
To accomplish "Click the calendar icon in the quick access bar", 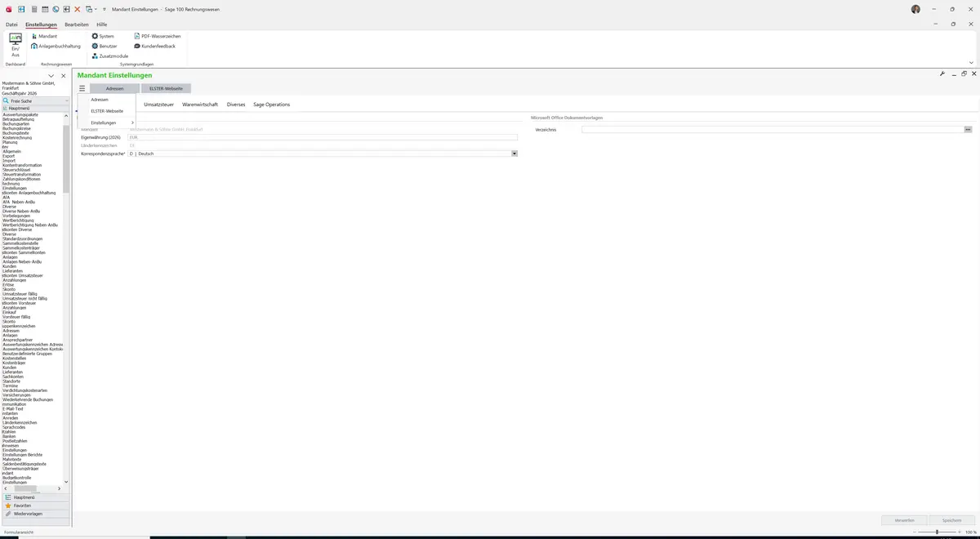I will tap(44, 9).
